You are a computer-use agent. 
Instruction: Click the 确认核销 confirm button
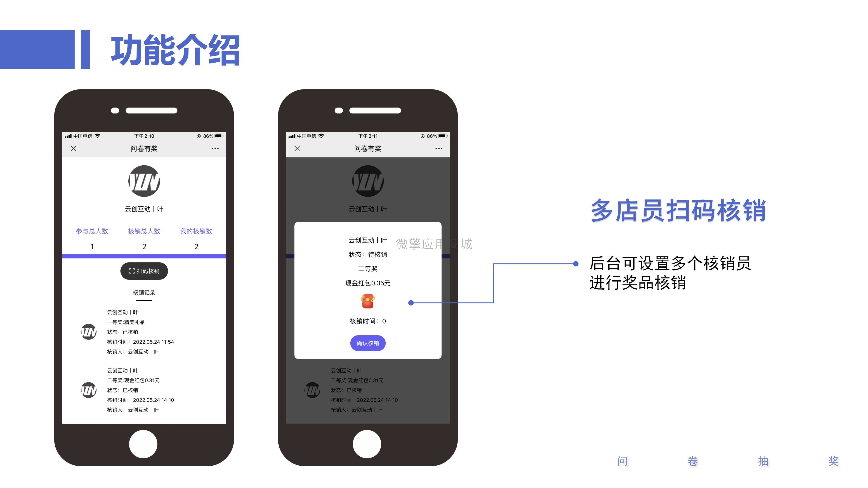coord(366,343)
